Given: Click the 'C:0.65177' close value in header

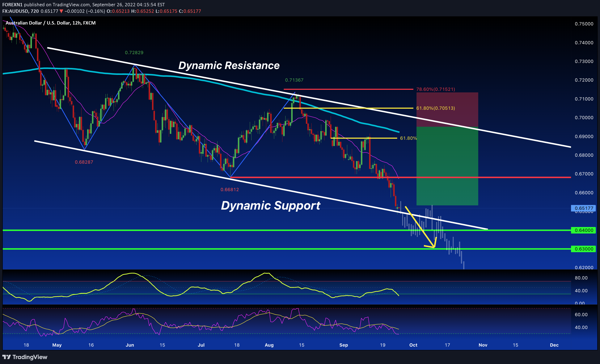Looking at the screenshot, I should coord(190,11).
